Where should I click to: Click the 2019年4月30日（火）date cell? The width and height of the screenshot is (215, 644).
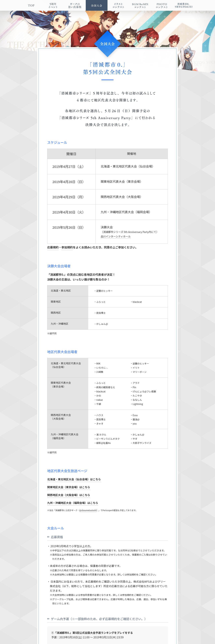(71, 212)
